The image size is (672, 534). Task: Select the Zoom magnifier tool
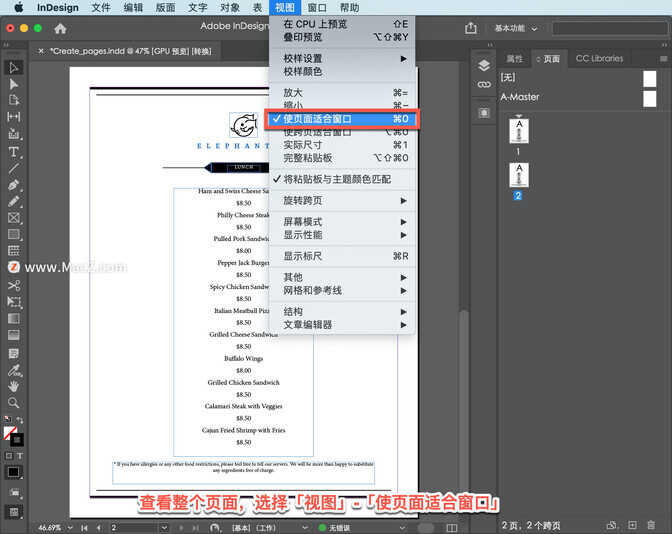point(14,403)
